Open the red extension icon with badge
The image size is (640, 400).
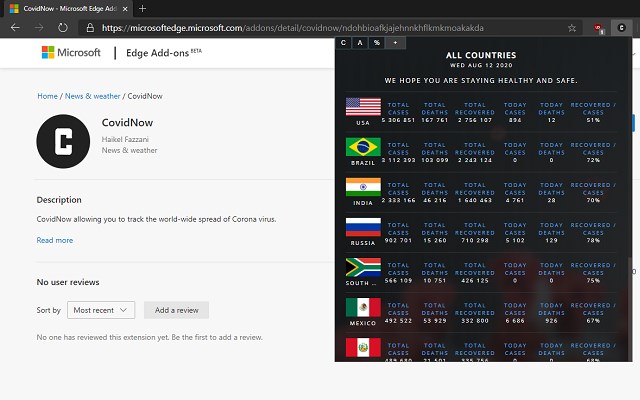598,28
